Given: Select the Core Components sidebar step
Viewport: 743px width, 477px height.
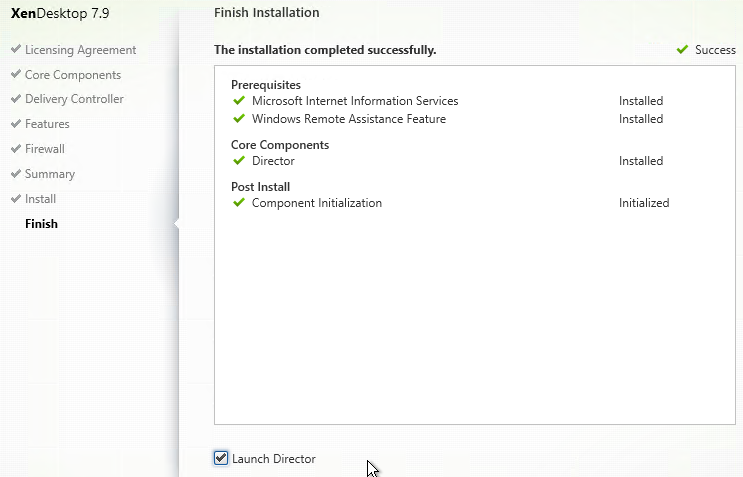Looking at the screenshot, I should click(73, 75).
